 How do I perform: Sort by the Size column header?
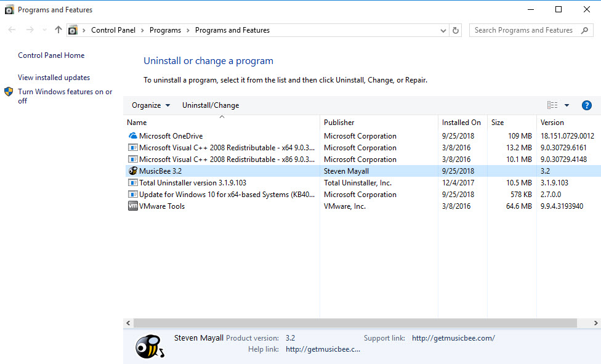click(x=512, y=123)
